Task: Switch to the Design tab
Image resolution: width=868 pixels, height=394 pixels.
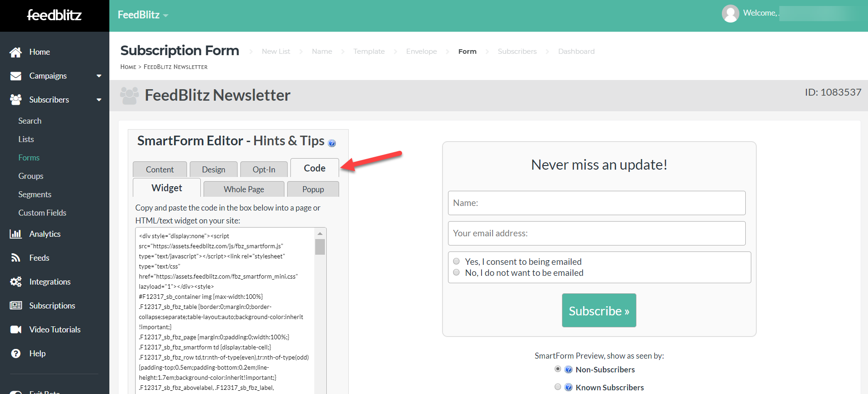Action: coord(214,169)
